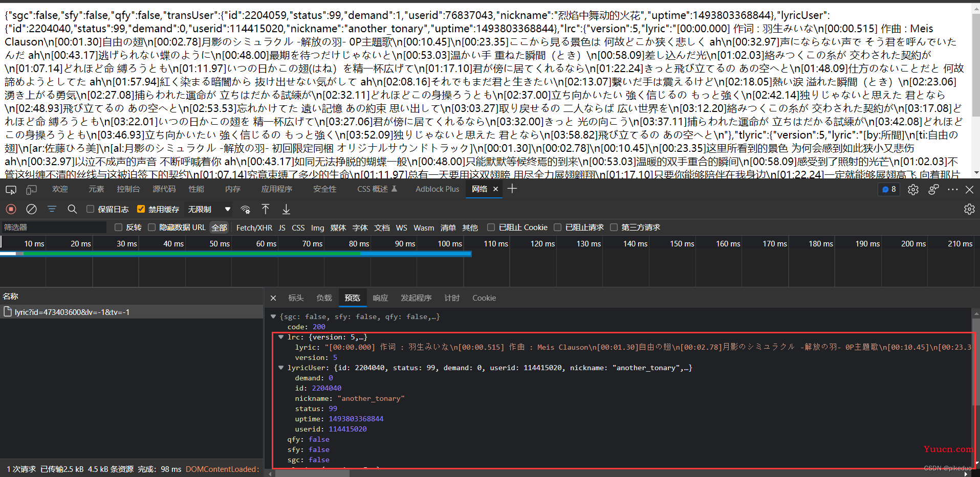Close DevTools with X icon
The image size is (980, 477).
(x=969, y=190)
